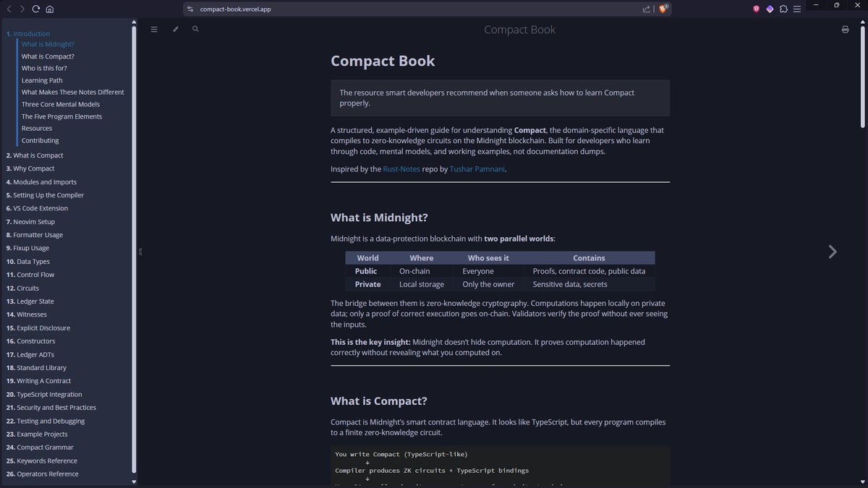The height and width of the screenshot is (488, 868).
Task: Open chapter 23. Example Projects
Action: [x=37, y=434]
